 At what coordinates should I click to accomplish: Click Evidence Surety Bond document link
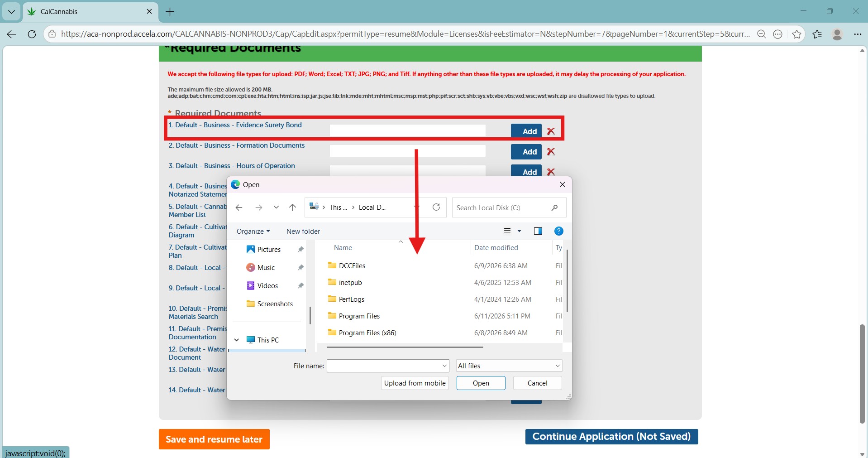(235, 125)
